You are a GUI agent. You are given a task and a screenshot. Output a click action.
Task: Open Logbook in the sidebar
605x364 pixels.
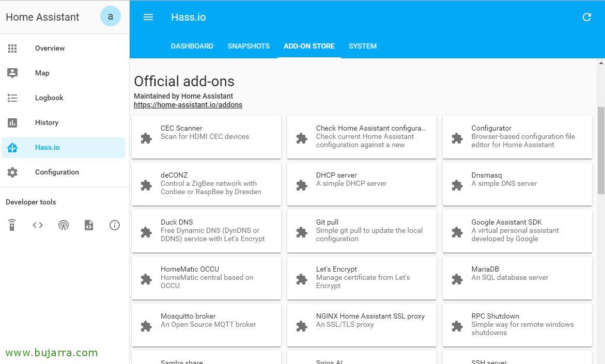click(x=63, y=98)
